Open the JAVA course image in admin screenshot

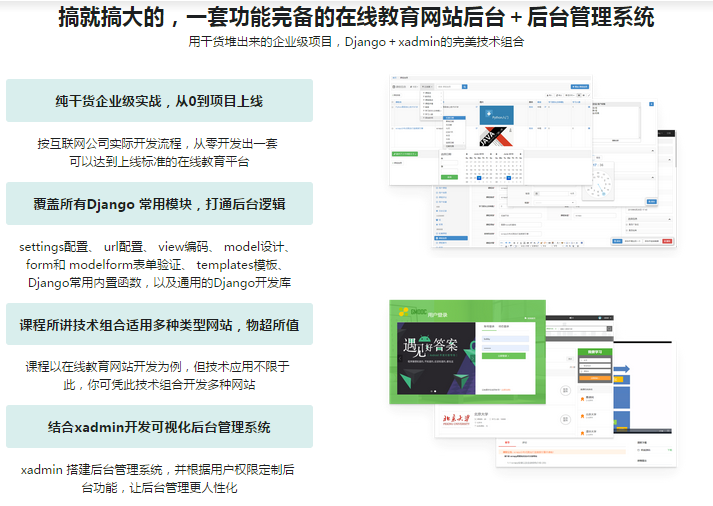497,136
